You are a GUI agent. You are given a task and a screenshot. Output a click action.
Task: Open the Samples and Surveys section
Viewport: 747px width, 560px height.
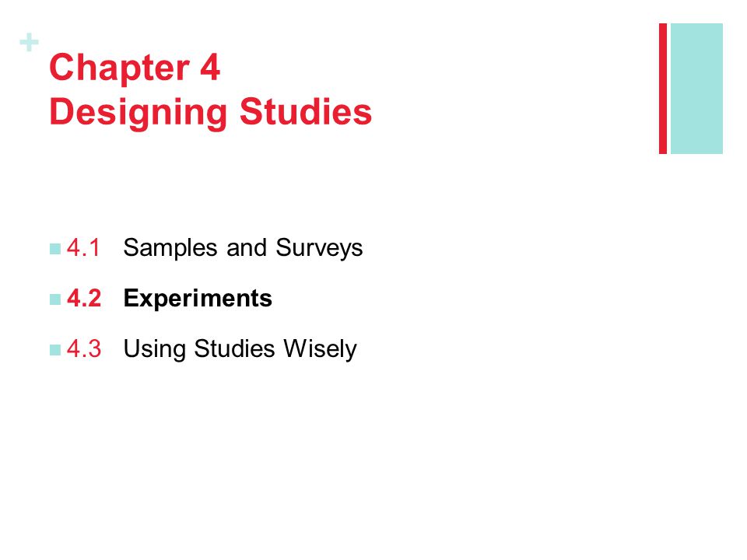(x=243, y=248)
